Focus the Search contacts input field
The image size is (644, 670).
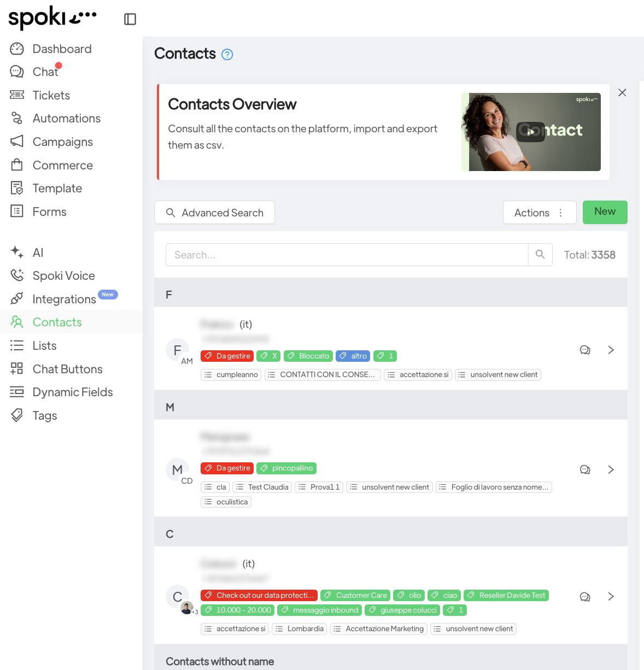347,255
